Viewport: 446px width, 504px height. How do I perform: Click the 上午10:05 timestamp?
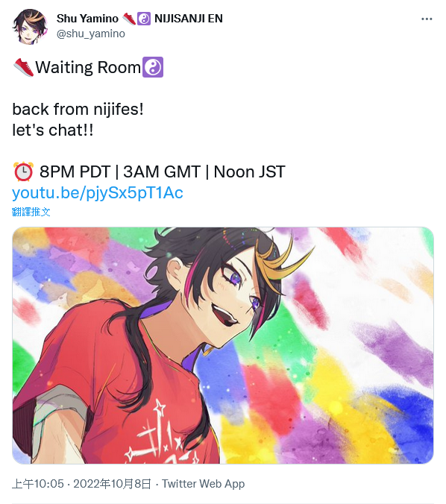click(38, 484)
